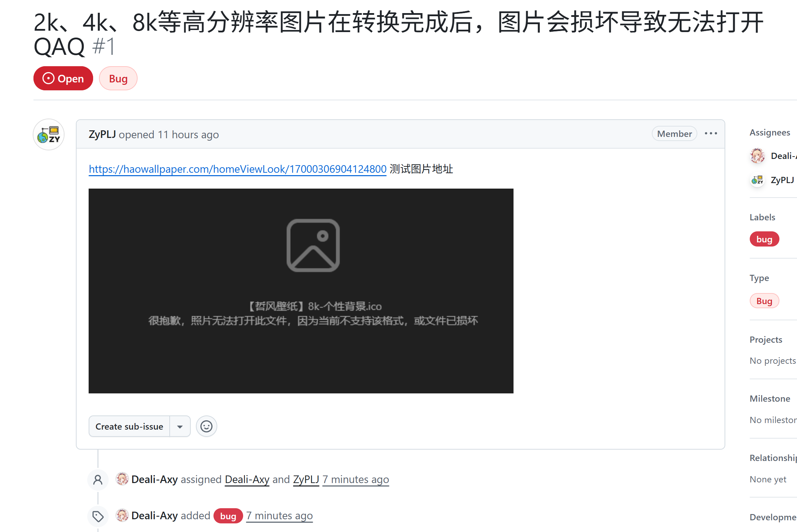Click Deali-Axy avatar in the added-label event
Viewport: 797px width, 532px height.
(x=122, y=515)
